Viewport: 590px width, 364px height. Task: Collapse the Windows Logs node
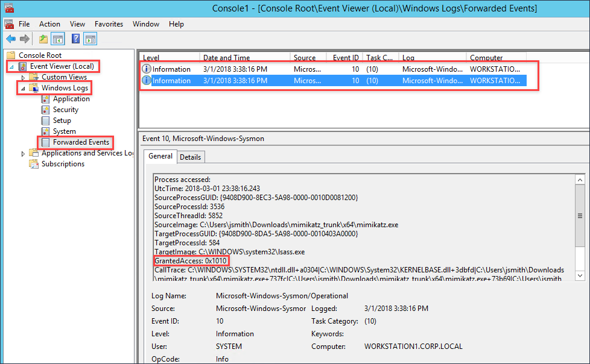23,89
